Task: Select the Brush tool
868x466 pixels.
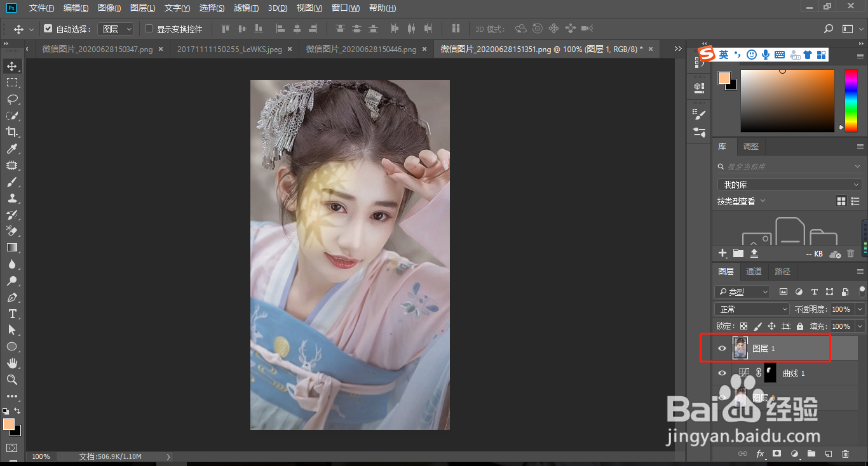Action: click(12, 182)
